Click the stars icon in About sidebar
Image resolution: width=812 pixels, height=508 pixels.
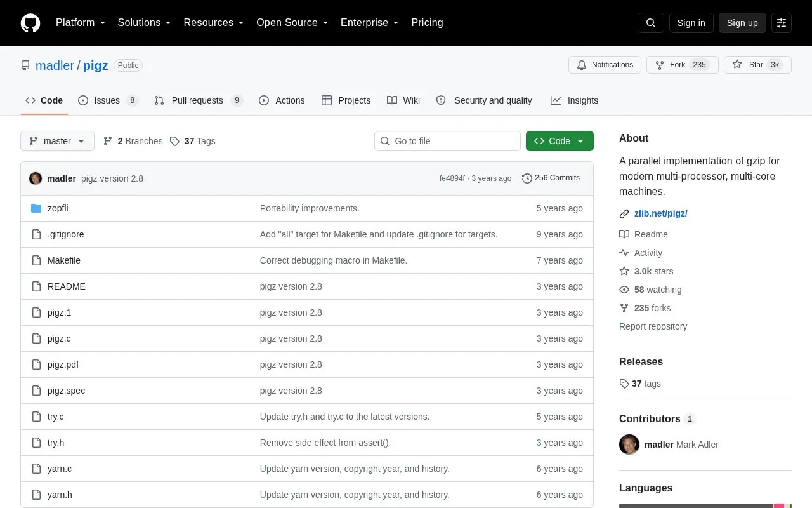624,271
